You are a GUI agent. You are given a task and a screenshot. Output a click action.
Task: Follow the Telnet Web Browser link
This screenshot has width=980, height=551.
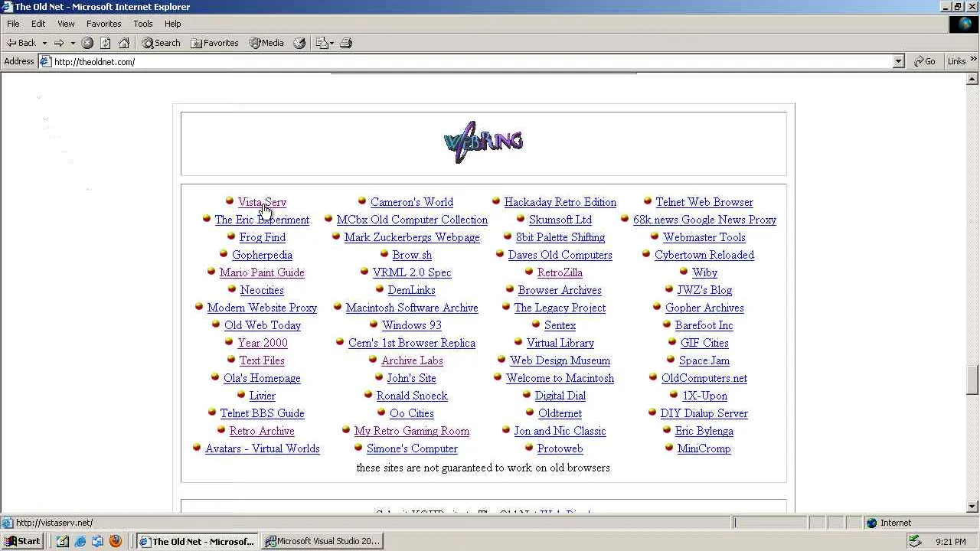704,202
